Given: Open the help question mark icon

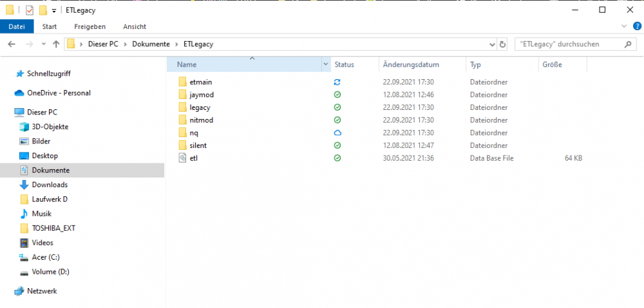Looking at the screenshot, I should (x=637, y=26).
